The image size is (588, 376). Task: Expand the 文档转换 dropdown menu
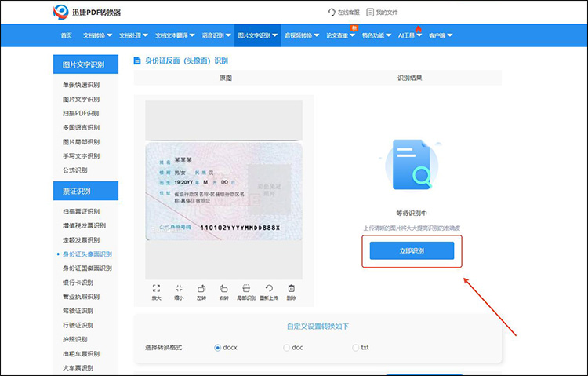(97, 35)
